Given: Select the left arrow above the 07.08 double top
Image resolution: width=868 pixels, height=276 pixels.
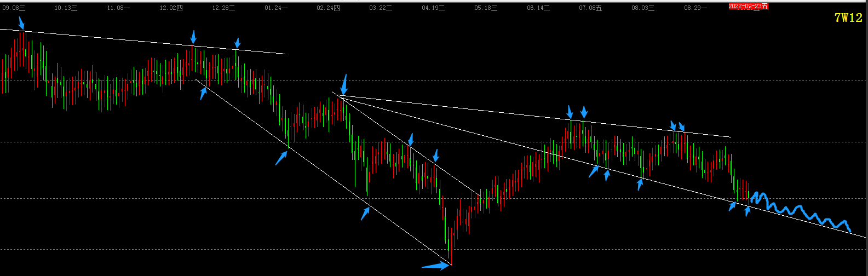Looking at the screenshot, I should pyautogui.click(x=570, y=112).
